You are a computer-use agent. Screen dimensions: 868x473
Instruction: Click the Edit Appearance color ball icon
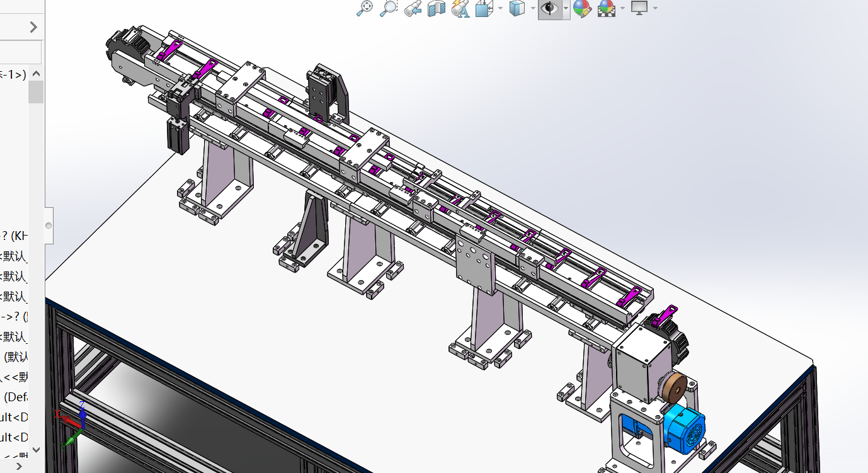pos(582,8)
